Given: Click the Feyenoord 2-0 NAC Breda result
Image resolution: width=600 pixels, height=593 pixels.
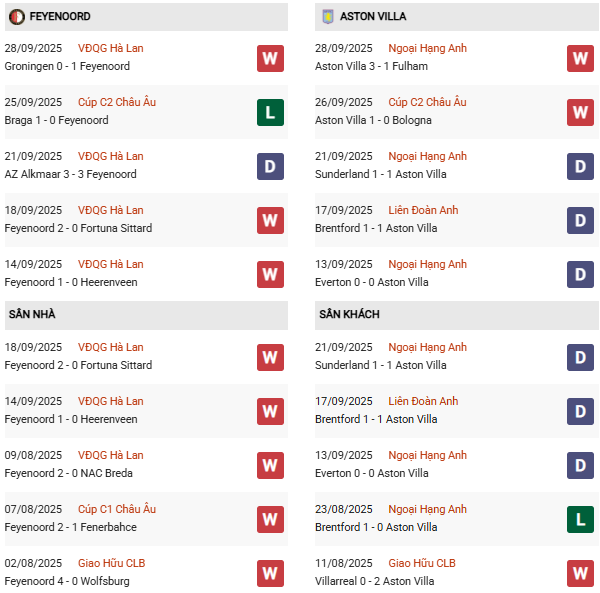Looking at the screenshot, I should [68, 473].
